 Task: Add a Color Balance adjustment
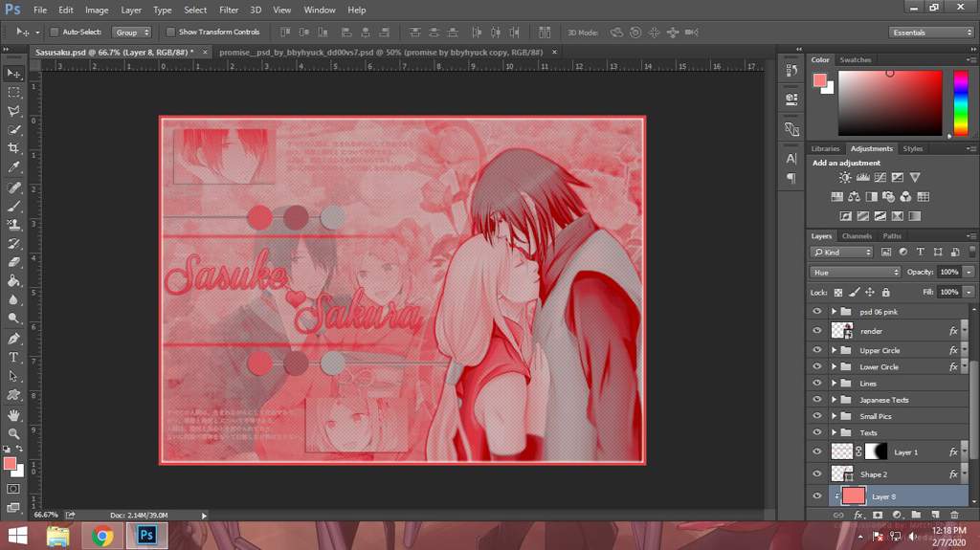pyautogui.click(x=854, y=197)
